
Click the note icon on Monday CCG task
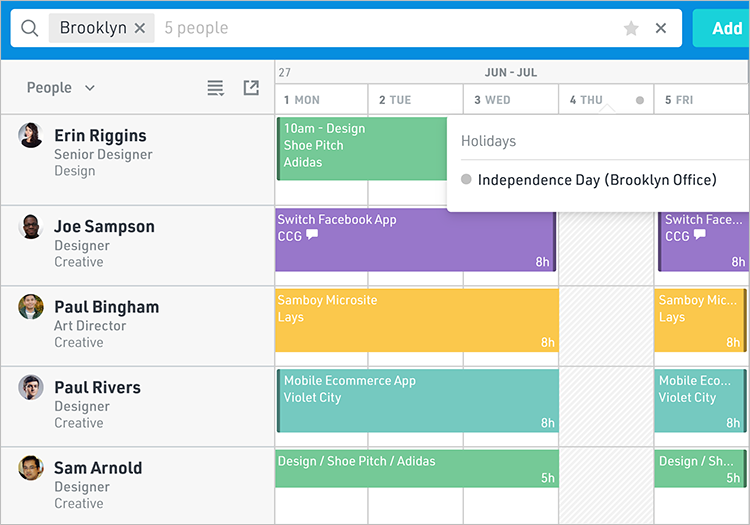coord(312,235)
